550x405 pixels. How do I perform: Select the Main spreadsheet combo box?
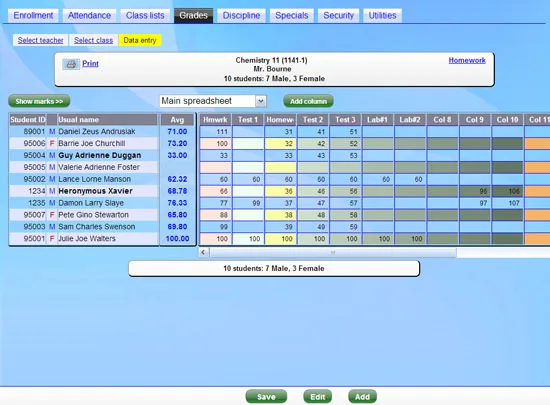[x=213, y=101]
